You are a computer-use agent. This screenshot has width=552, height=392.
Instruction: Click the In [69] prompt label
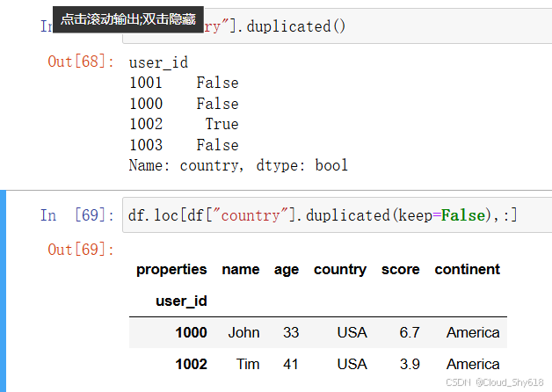pos(77,215)
